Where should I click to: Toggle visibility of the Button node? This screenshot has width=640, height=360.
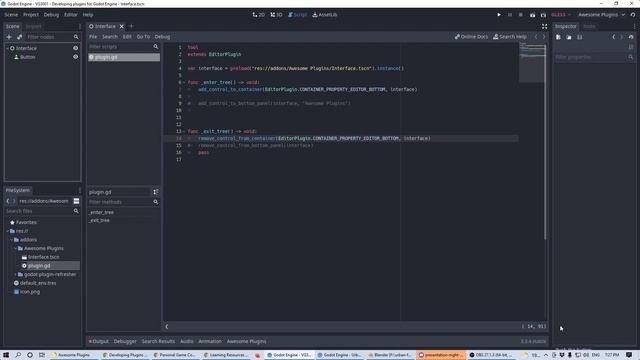[76, 57]
